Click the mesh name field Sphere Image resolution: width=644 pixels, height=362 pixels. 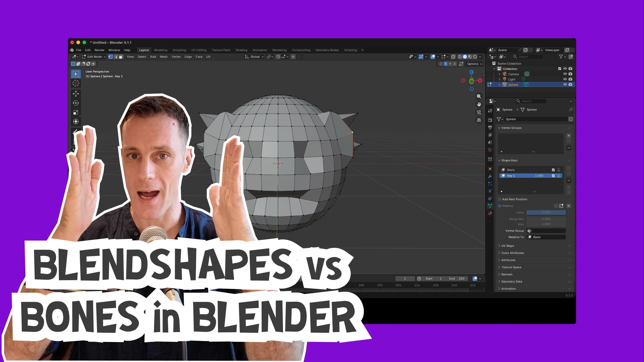click(x=536, y=119)
